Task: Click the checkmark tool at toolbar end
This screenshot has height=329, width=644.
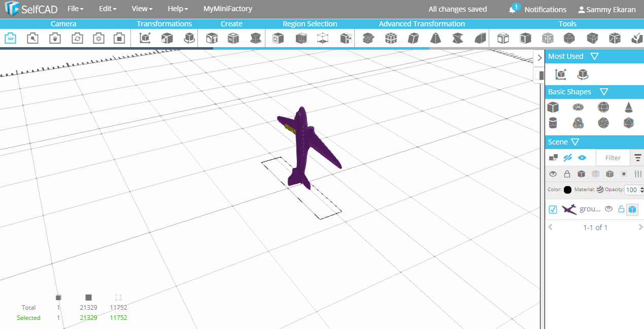Action: 637,38
